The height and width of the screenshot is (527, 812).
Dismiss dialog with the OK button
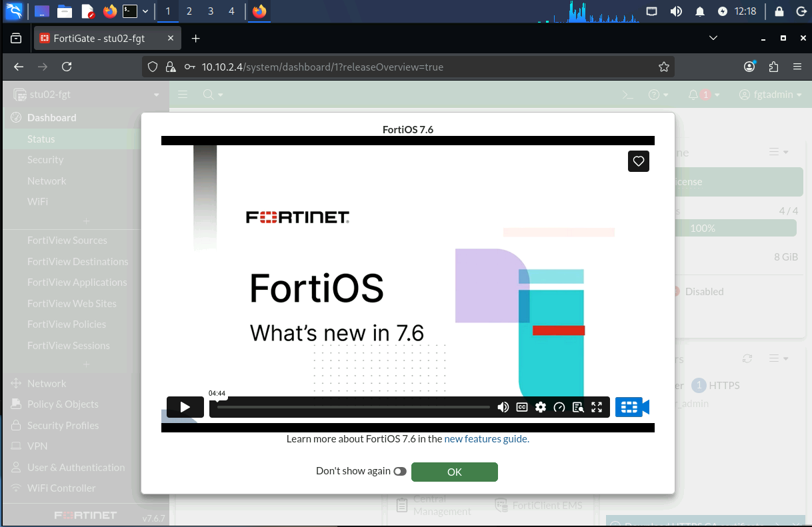(455, 472)
